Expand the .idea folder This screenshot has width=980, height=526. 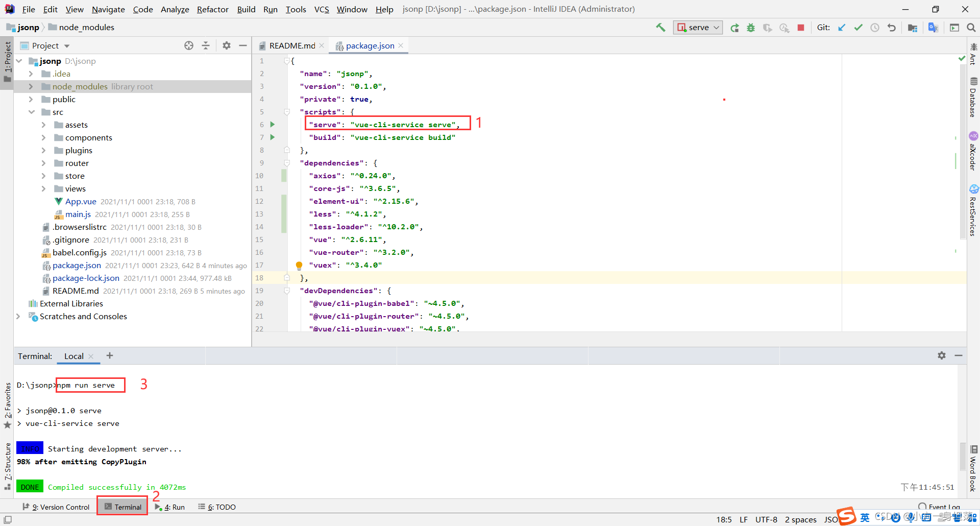pyautogui.click(x=31, y=74)
